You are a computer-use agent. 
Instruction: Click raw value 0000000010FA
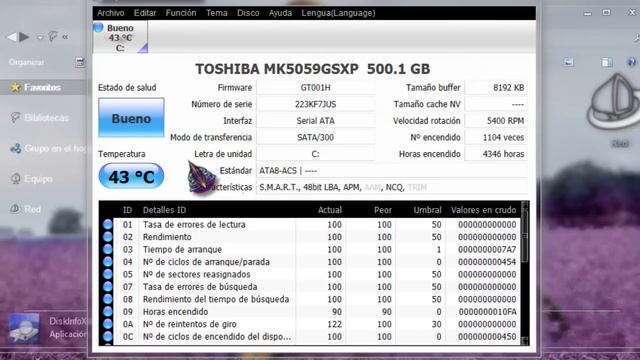487,312
